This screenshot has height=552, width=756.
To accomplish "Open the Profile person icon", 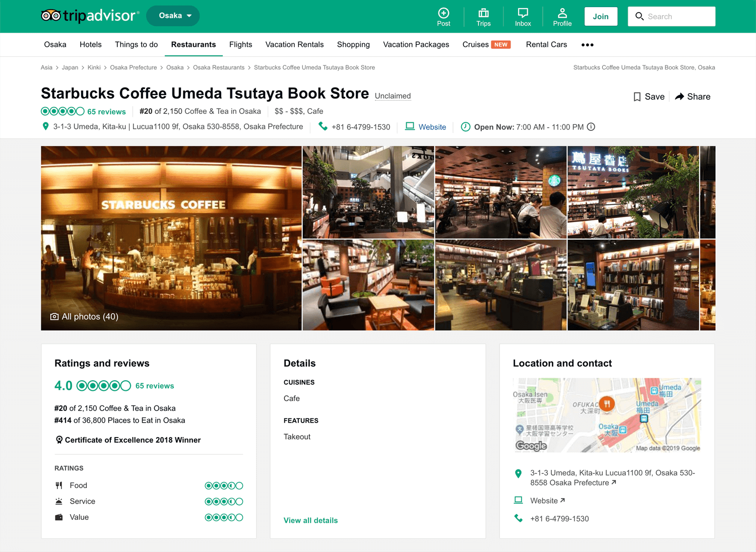I will 562,13.
